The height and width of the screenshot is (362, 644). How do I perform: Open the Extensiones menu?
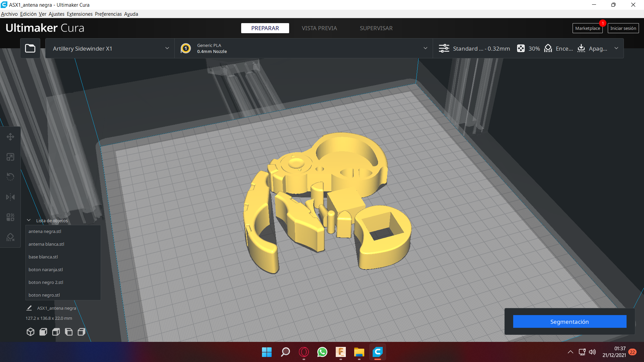(x=79, y=14)
